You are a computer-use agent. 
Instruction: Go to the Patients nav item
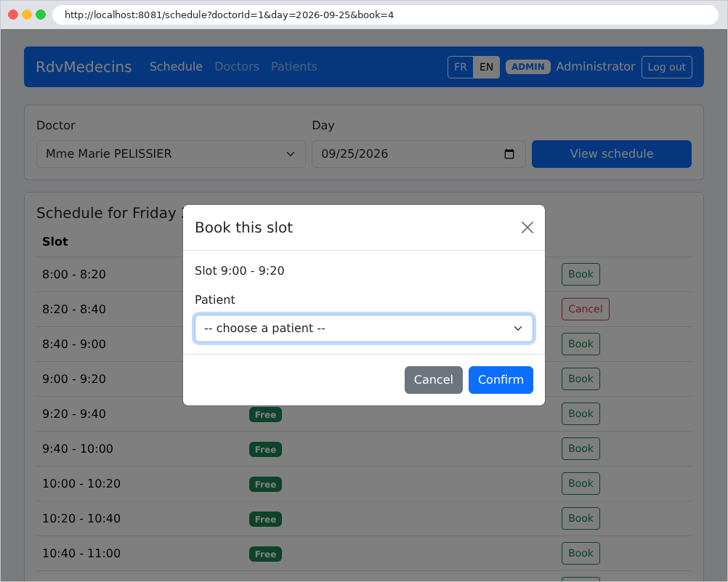click(294, 66)
